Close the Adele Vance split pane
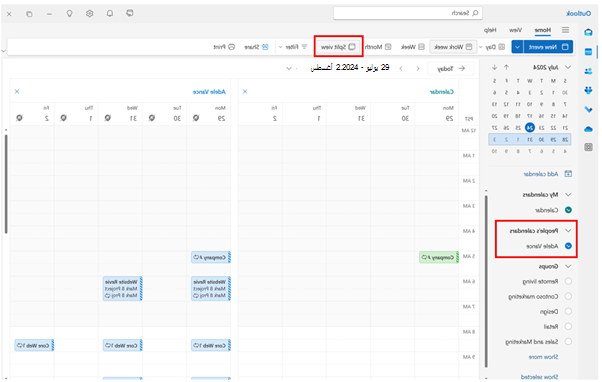This screenshot has width=602, height=382. 17,91
